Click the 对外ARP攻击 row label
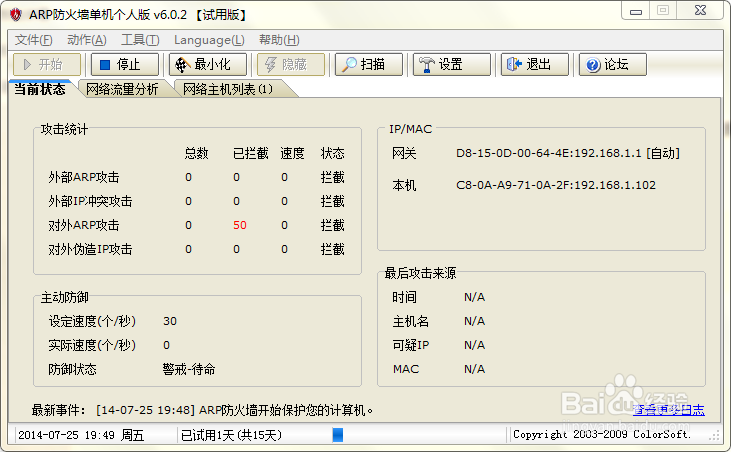 (84, 225)
